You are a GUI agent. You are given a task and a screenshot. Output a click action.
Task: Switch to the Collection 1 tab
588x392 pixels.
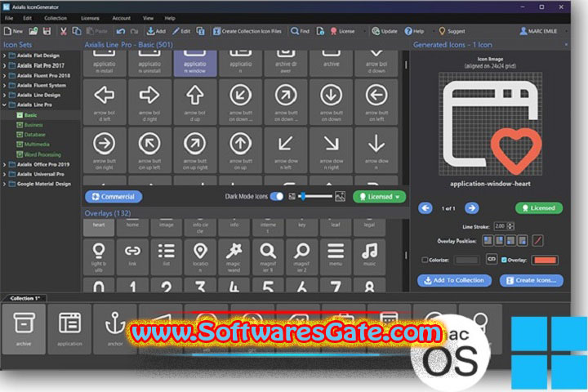[24, 298]
